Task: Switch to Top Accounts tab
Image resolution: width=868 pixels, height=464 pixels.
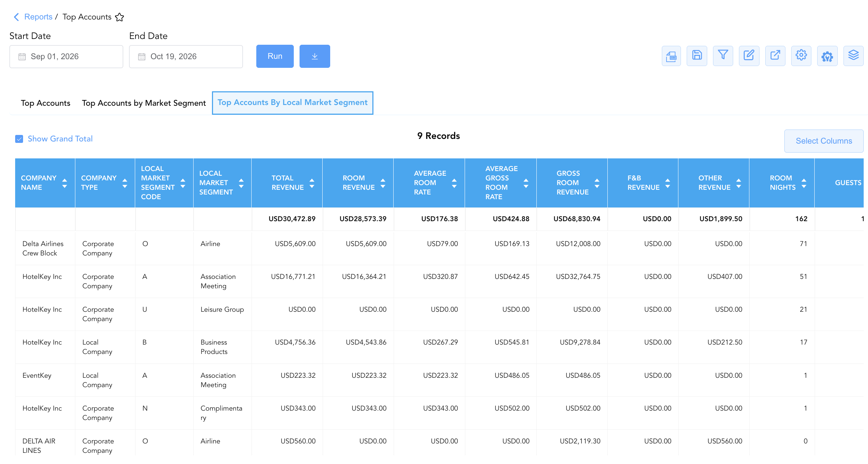Action: click(x=45, y=103)
